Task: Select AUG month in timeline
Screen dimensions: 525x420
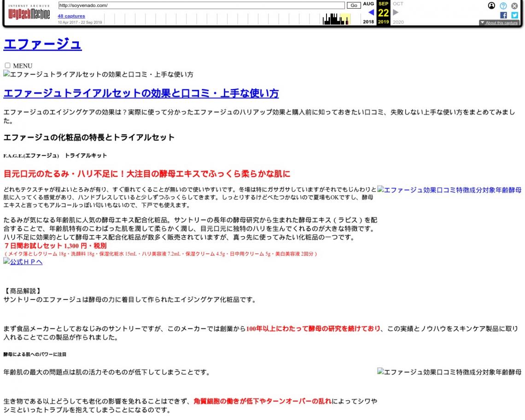Action: click(368, 4)
